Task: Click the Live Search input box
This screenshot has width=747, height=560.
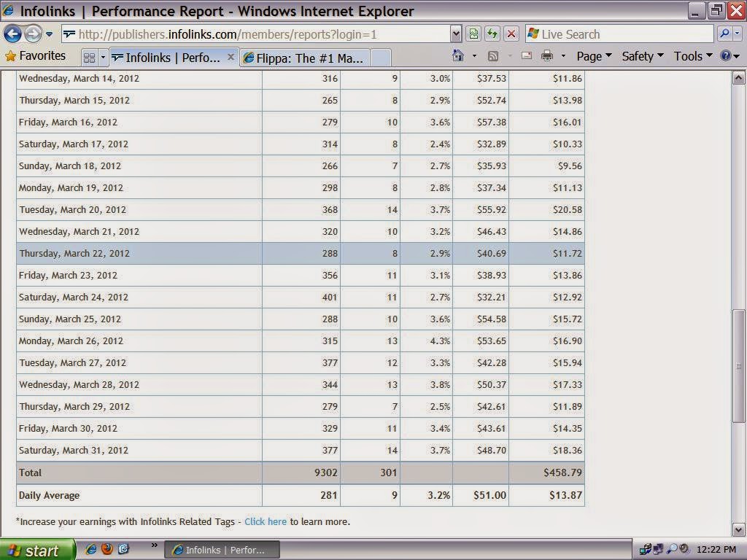Action: [x=619, y=34]
